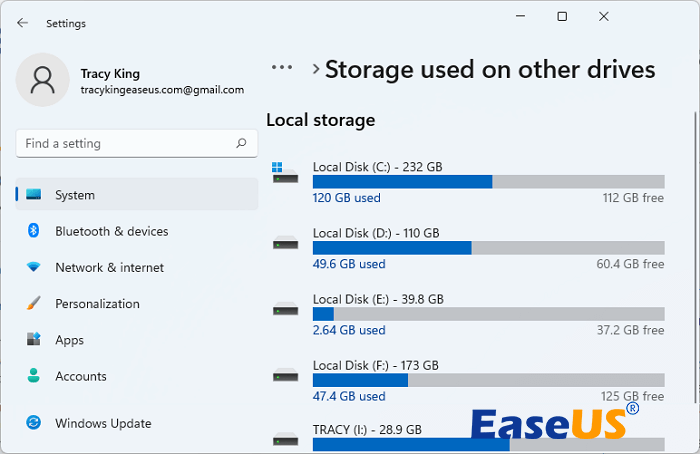Click the Bluetooth & devices icon

pos(34,231)
